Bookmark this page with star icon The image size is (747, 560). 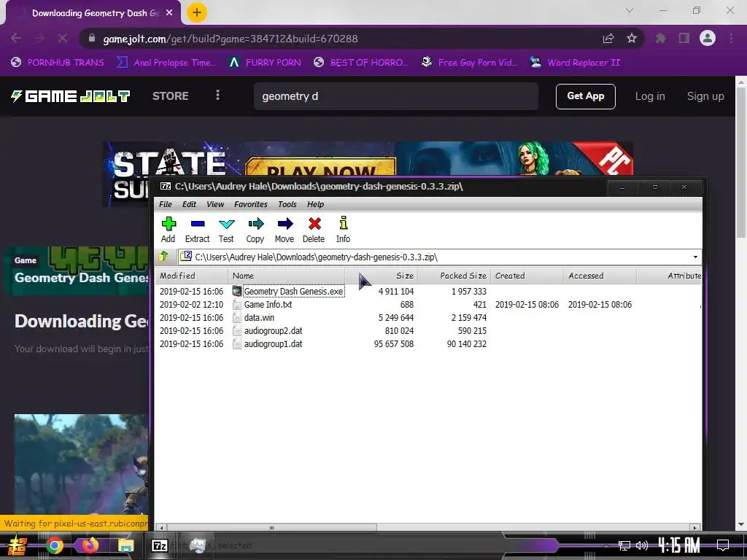tap(632, 39)
